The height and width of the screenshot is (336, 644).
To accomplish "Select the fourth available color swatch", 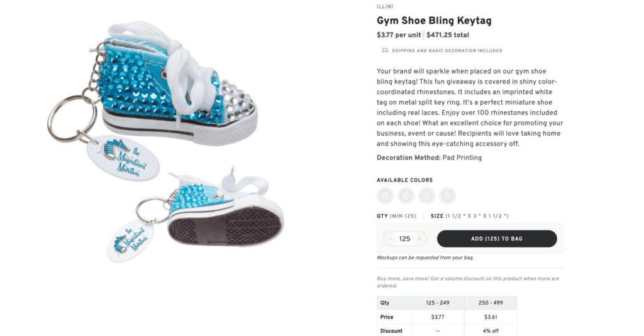I will [x=447, y=196].
